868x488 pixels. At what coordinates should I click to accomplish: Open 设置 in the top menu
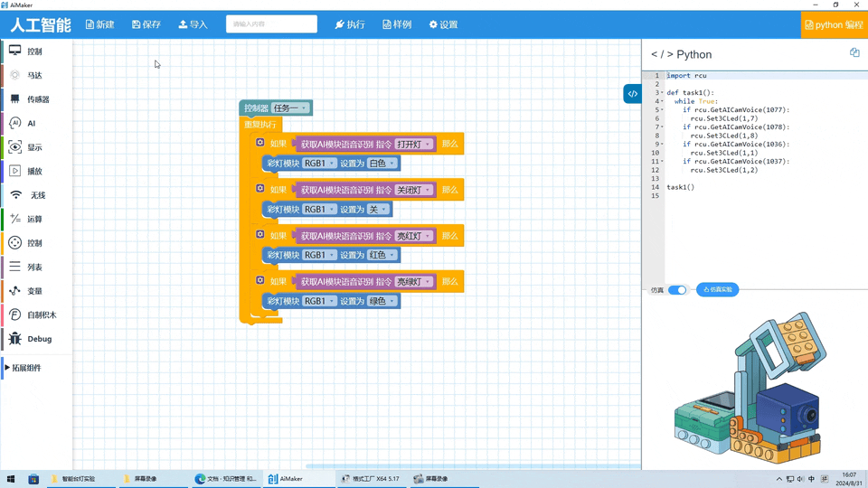(x=443, y=24)
